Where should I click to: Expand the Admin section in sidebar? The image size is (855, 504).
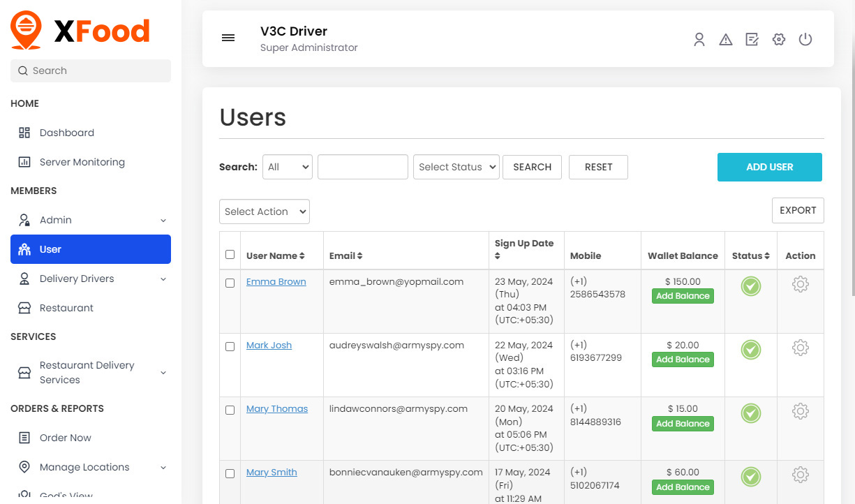pos(91,219)
